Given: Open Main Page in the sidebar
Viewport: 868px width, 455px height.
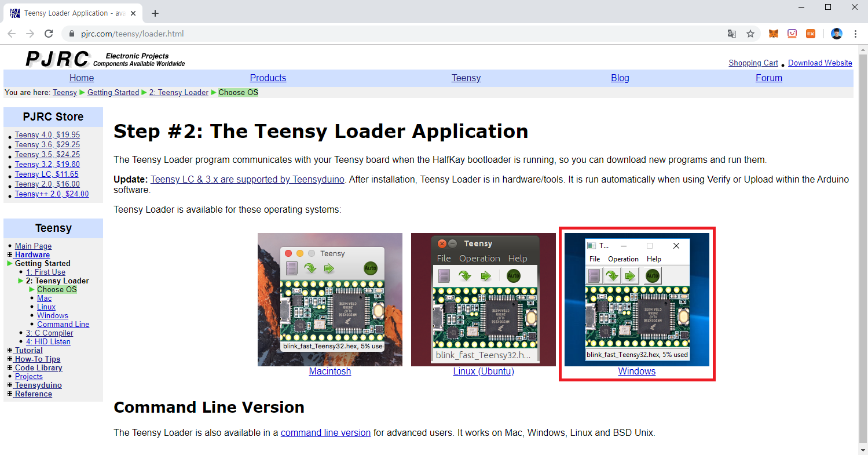Looking at the screenshot, I should pos(33,246).
